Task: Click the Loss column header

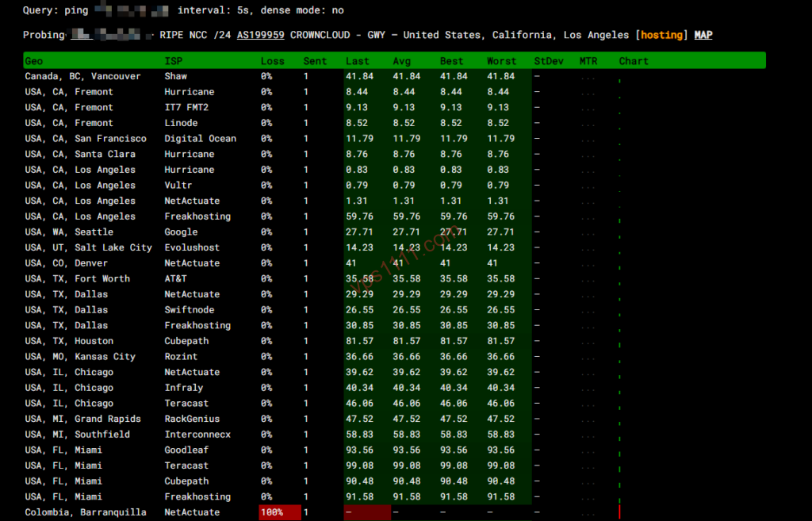Action: 273,61
